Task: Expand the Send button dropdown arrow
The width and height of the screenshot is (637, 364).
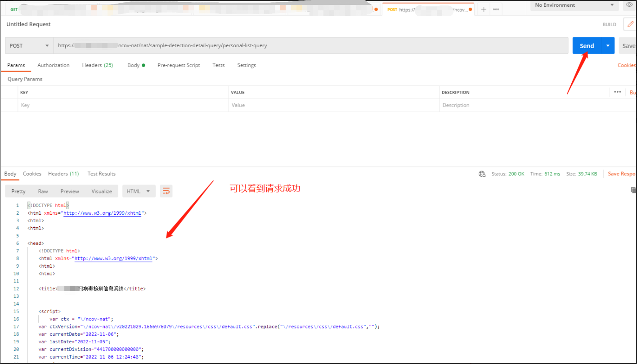Action: (608, 45)
